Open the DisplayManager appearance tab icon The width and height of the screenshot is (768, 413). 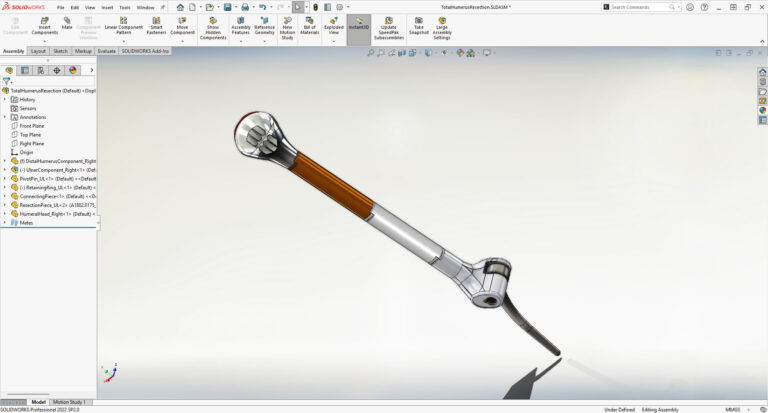coord(73,70)
